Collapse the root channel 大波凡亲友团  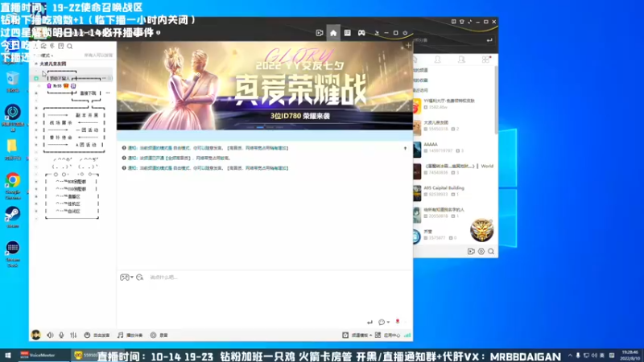tap(36, 64)
